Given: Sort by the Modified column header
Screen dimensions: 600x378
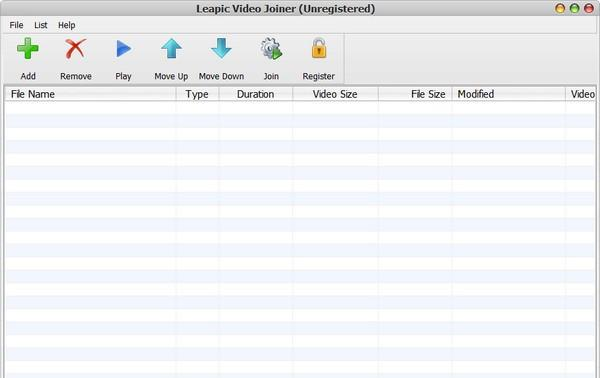Looking at the screenshot, I should click(x=509, y=94).
